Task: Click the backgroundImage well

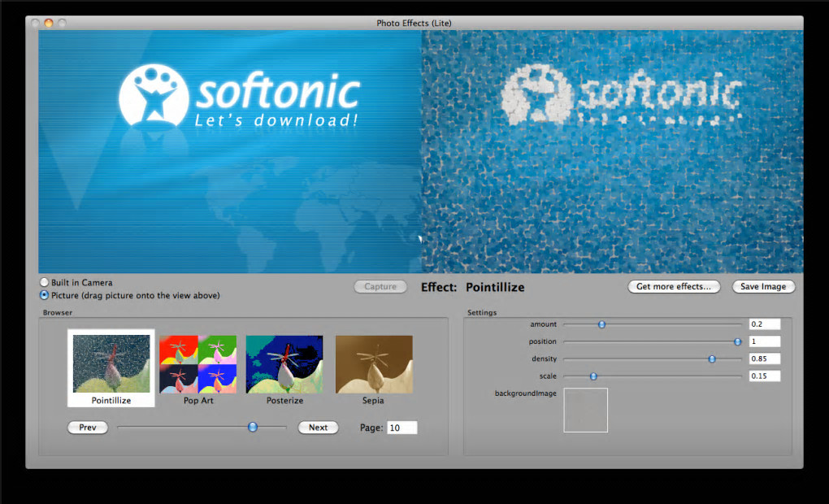Action: 586,410
